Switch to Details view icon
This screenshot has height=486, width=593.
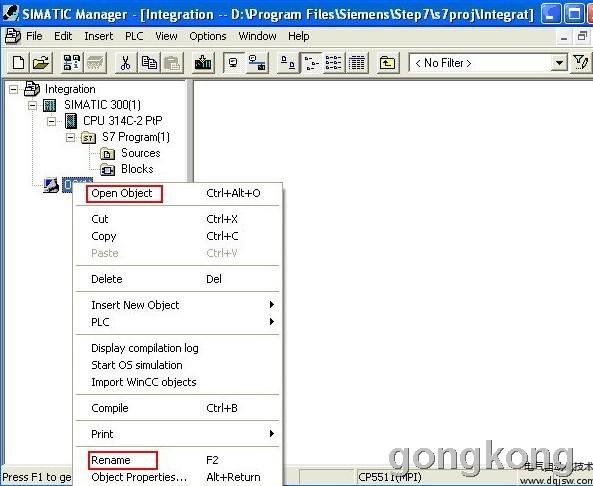click(357, 62)
